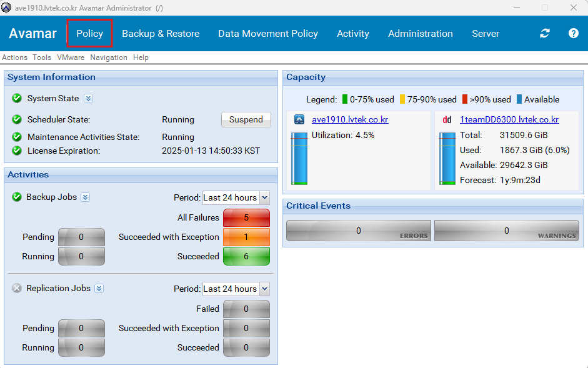Viewport: 588px width, 368px height.
Task: Click the green 0-75% used legend swatch
Action: 345,99
